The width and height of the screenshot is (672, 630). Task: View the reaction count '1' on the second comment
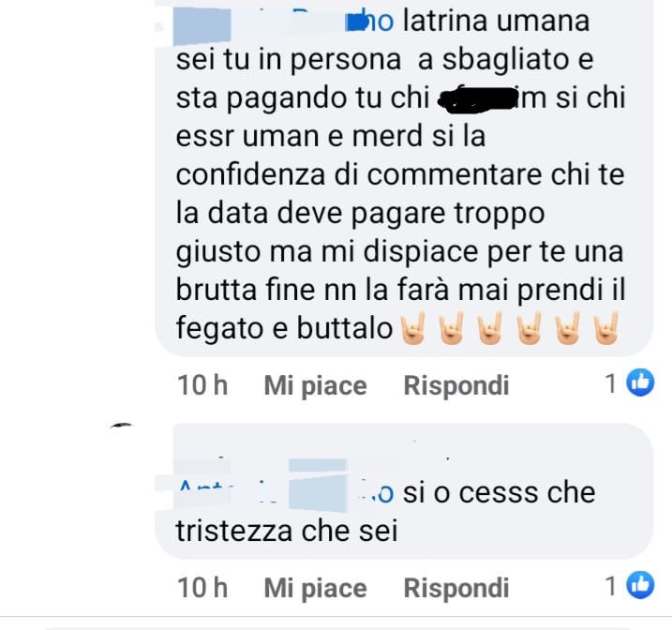[x=611, y=585]
